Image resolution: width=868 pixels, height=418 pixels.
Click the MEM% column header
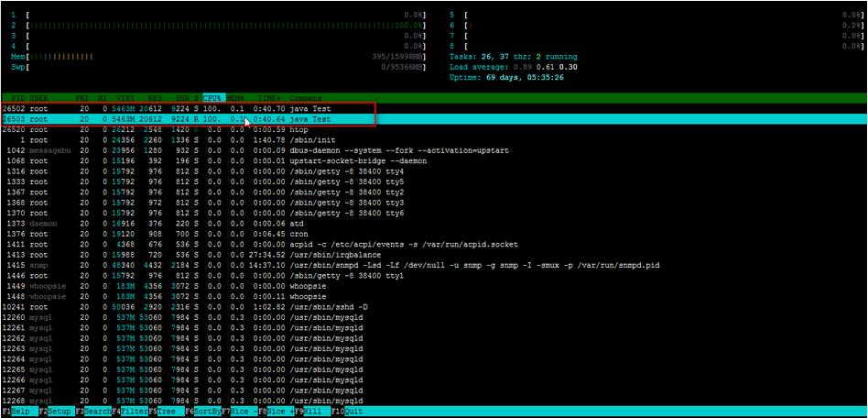[x=238, y=97]
